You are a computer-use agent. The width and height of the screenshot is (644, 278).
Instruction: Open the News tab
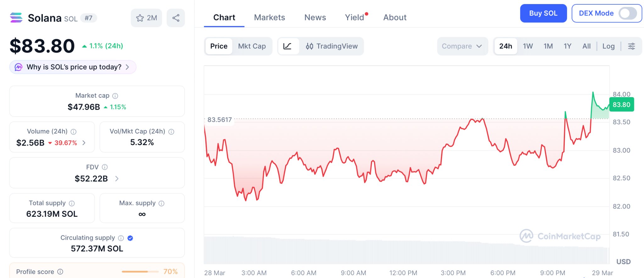pos(315,17)
